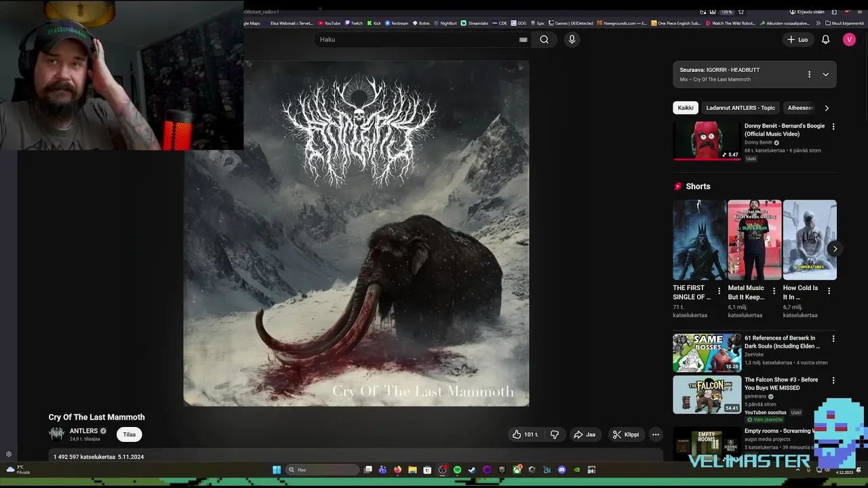Open the ANTLERS channel name link
The width and height of the screenshot is (868, 488).
tap(84, 431)
